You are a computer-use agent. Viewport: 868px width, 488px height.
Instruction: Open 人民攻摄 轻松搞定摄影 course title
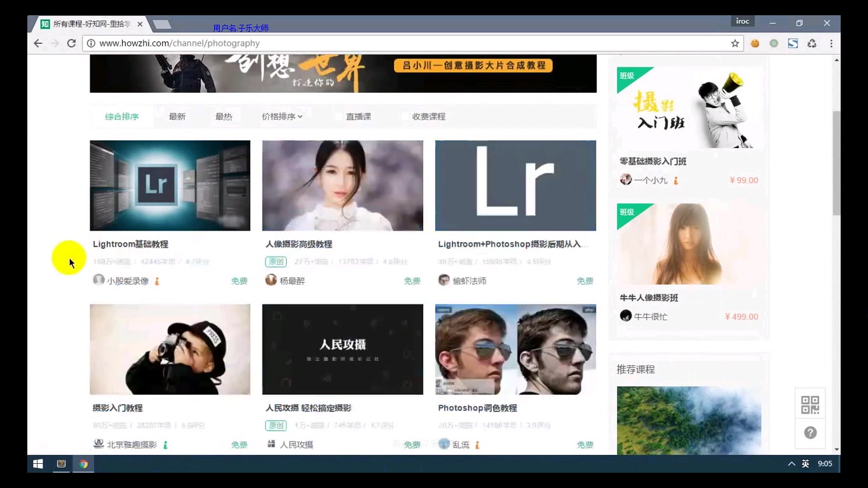point(309,408)
